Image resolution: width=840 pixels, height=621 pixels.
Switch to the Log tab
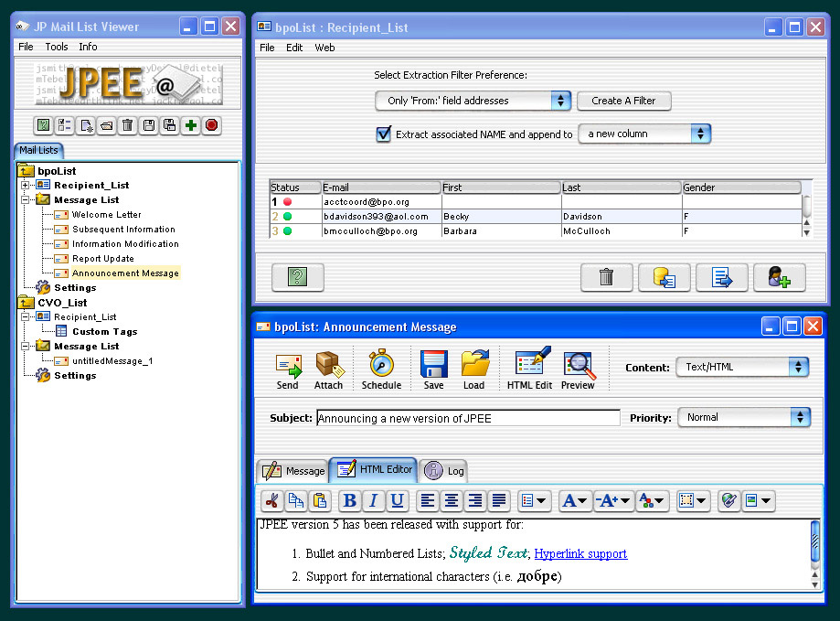[444, 470]
